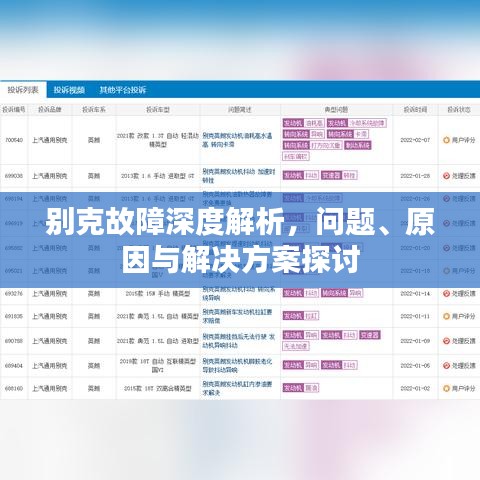
Task: Click the 处理反馈 status icon for 2022-01-09
Action: (x=446, y=341)
